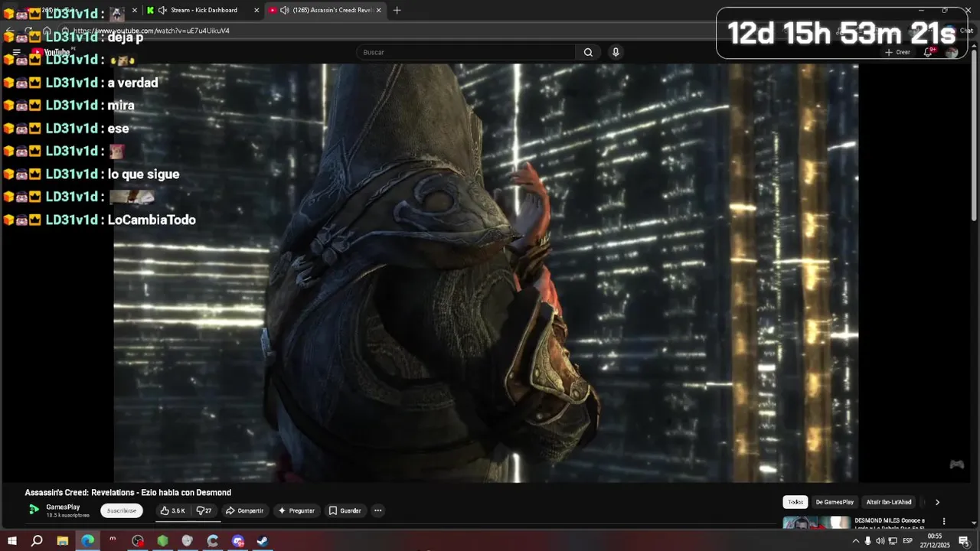Switch to Stream - Kick Dashboard tab
980x551 pixels.
pyautogui.click(x=204, y=10)
